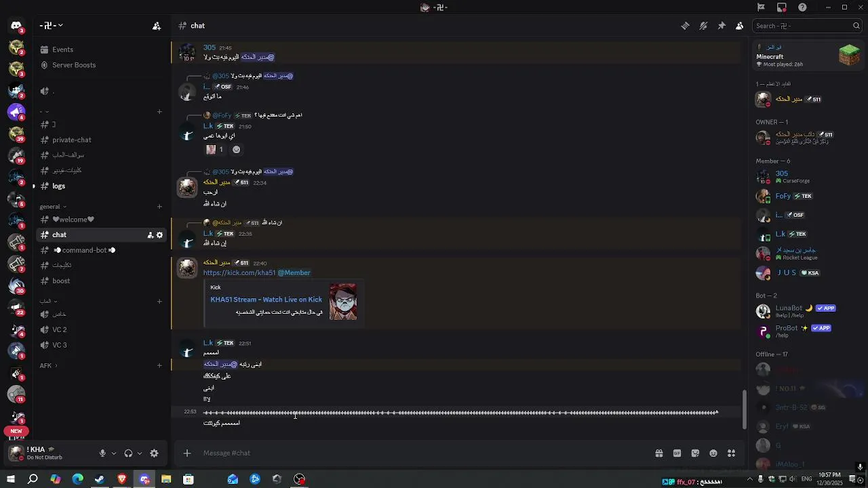Open the headphone output options arrow
868x488 pixels.
point(139,453)
